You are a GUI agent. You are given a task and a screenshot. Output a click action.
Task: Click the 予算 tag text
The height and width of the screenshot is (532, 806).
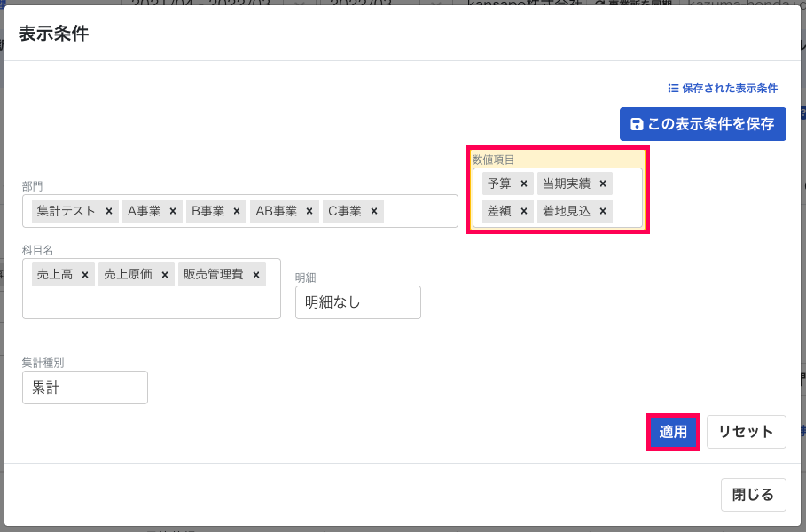(499, 184)
